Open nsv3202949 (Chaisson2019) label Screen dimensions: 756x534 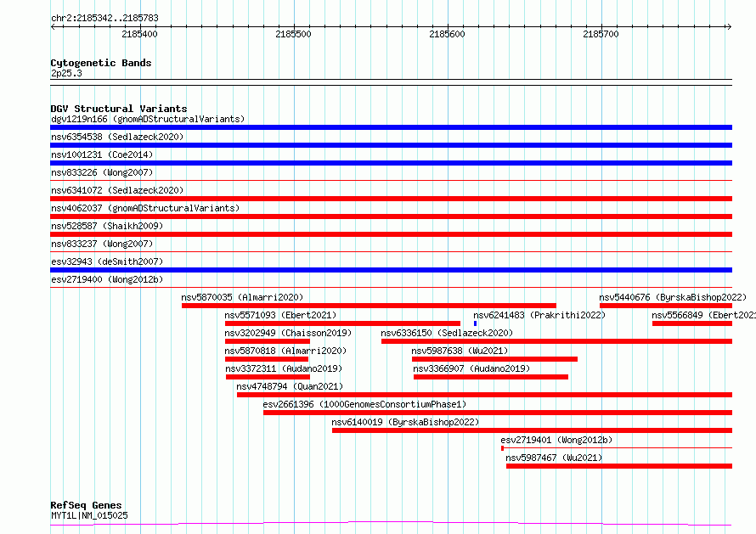[288, 333]
